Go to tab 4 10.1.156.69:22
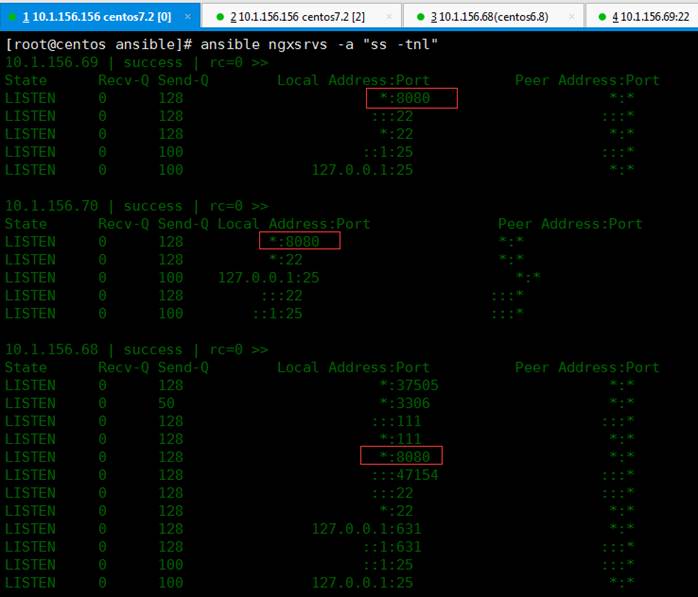 click(642, 17)
